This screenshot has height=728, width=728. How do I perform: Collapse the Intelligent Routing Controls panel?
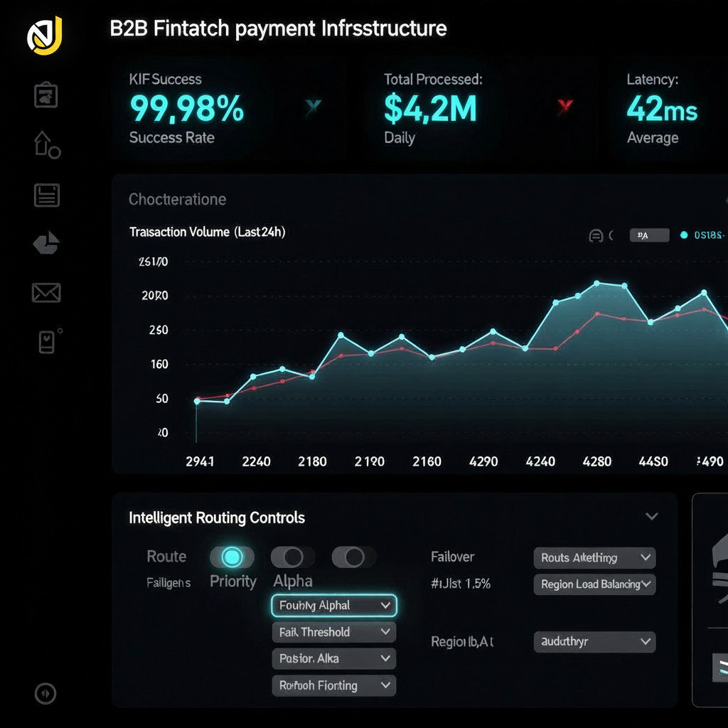pos(652,517)
